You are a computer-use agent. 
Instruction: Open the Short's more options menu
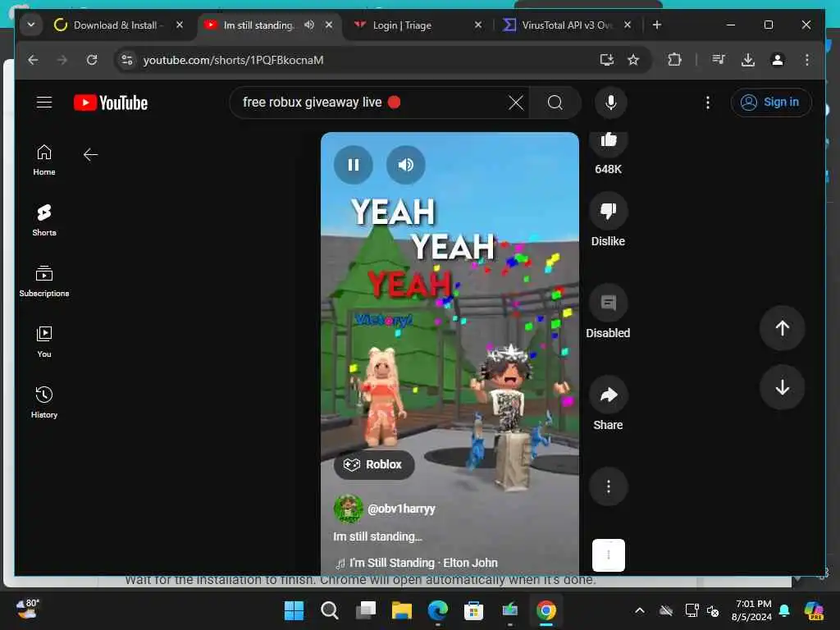(609, 486)
